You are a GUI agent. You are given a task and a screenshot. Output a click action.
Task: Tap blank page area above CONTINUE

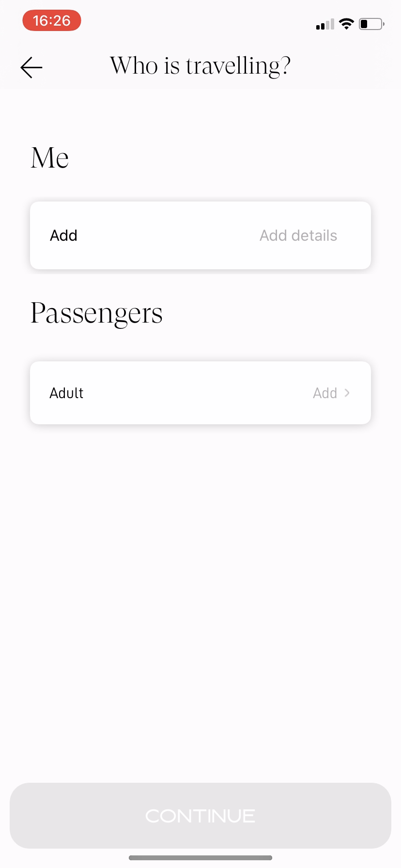(200, 605)
